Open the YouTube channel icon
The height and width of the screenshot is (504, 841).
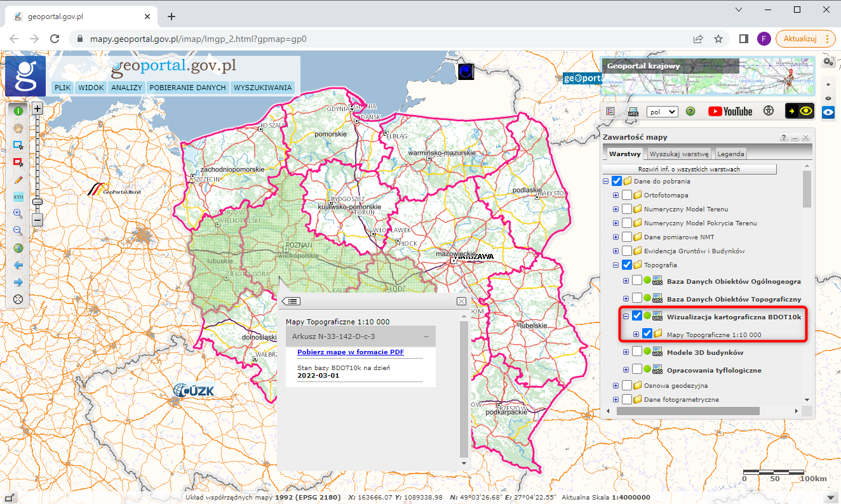click(729, 111)
